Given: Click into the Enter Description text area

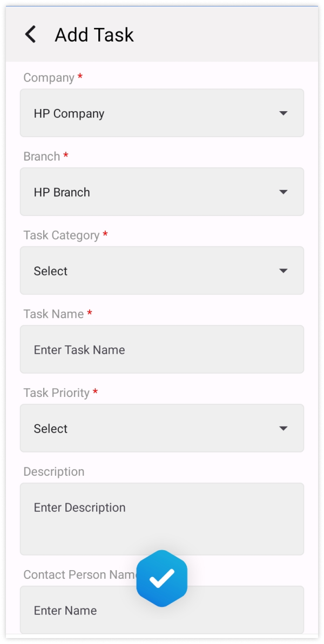Looking at the screenshot, I should click(162, 518).
